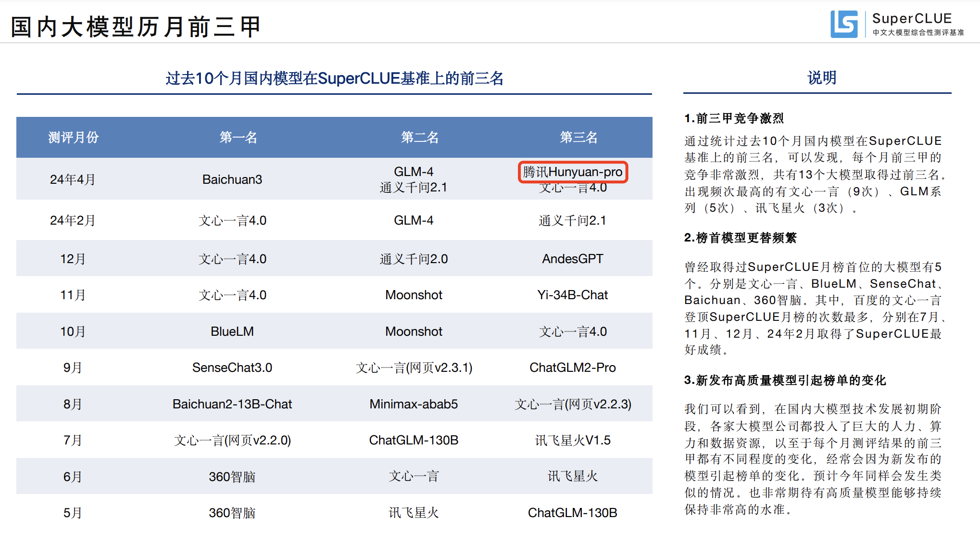
Task: Click the SenseChat3.0 cell
Action: pos(232,367)
